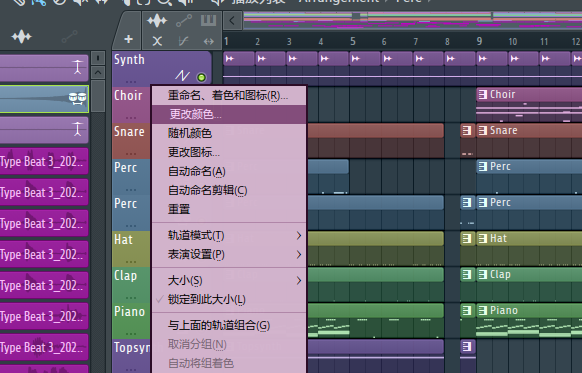Click the picker panel vertical scrollbar
This screenshot has height=373, width=582.
(98, 96)
